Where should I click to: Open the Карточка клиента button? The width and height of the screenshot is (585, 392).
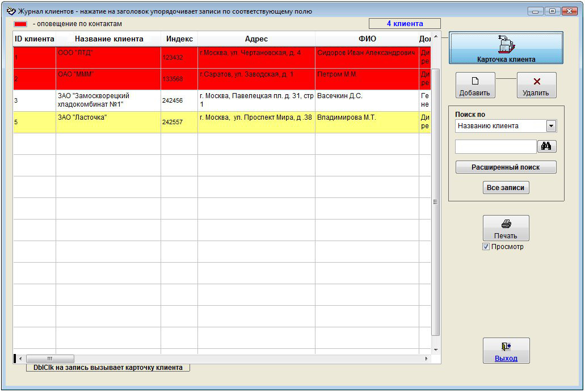[506, 48]
